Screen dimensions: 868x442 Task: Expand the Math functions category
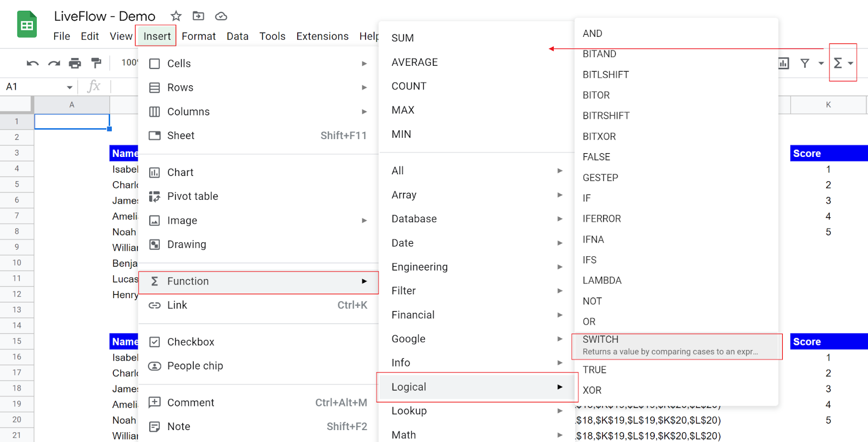(x=476, y=435)
